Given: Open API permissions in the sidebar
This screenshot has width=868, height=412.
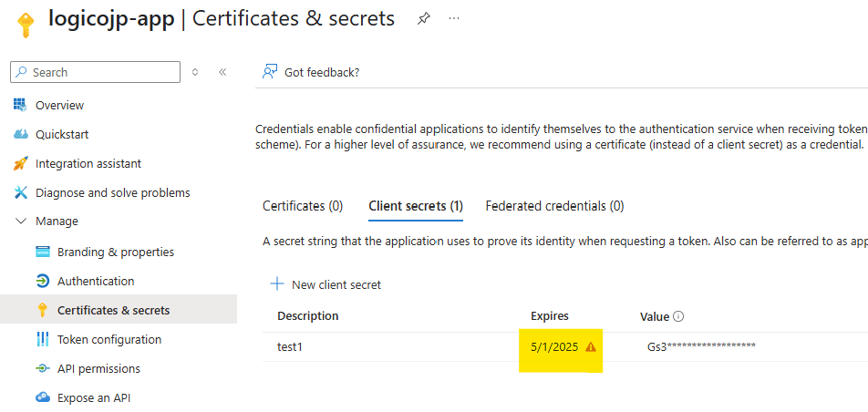Looking at the screenshot, I should pyautogui.click(x=98, y=368).
